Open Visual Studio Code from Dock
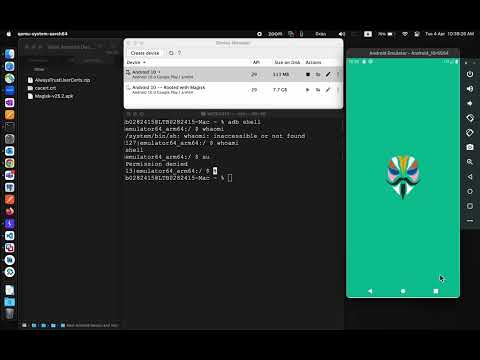Viewport: 480px width, 360px height. (10, 236)
